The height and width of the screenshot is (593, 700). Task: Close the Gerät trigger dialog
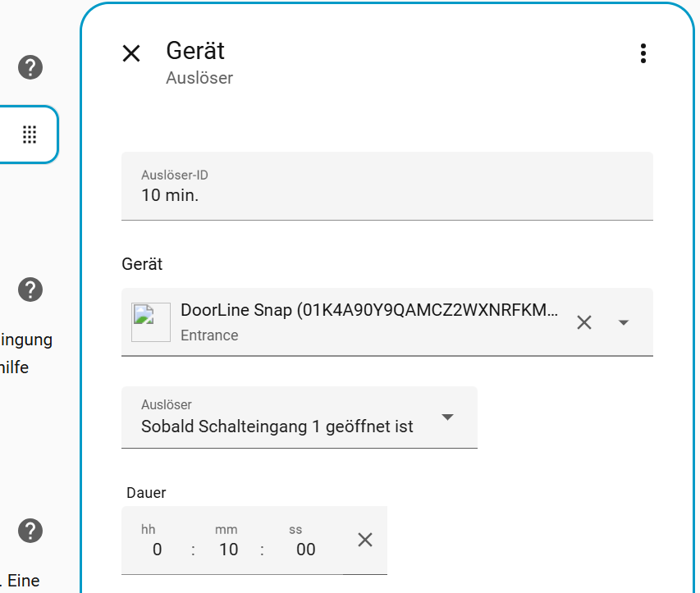point(131,53)
